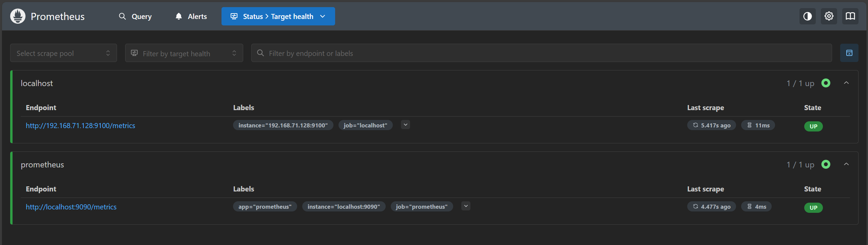Click the 11ms scrape duration badge
868x245 pixels.
pos(758,125)
